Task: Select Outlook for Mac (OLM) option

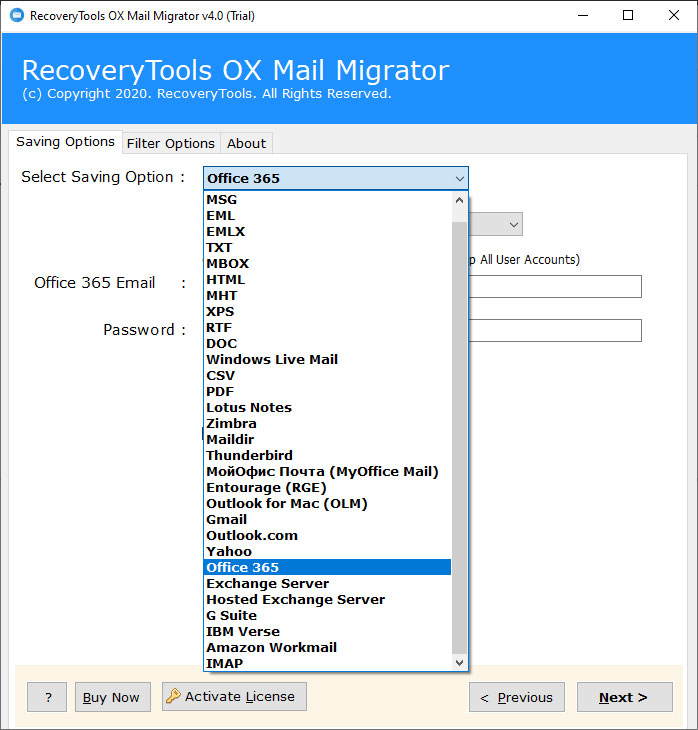Action: coord(328,503)
